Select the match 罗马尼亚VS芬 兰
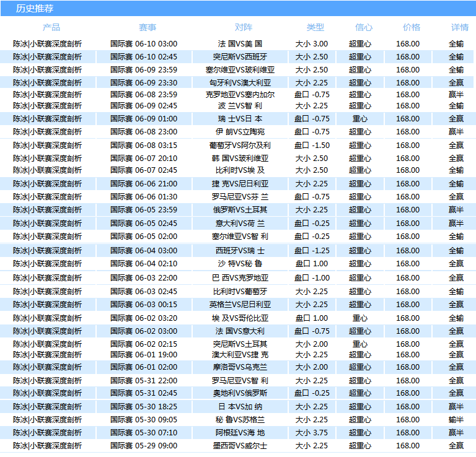 tap(240, 197)
